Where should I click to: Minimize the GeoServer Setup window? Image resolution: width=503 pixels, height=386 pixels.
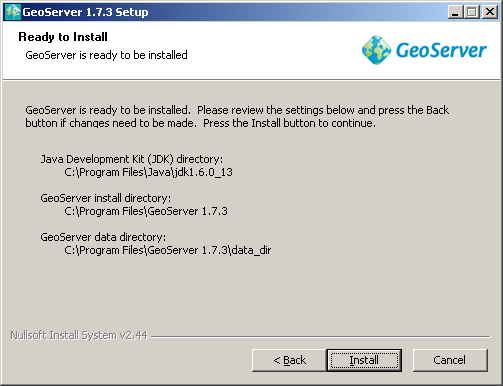pyautogui.click(x=455, y=12)
